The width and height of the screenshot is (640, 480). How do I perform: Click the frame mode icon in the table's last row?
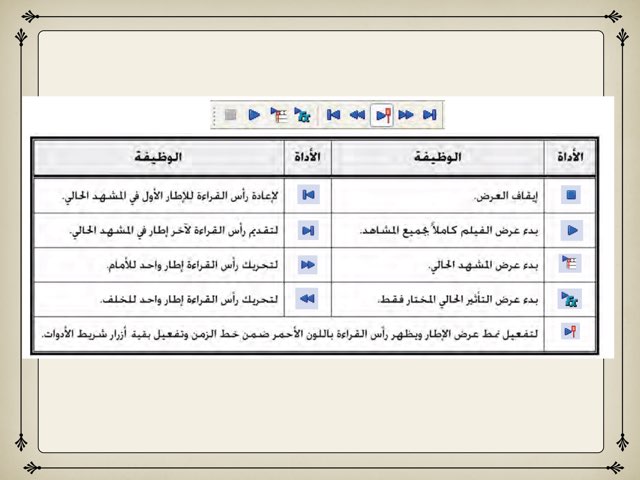pos(571,331)
